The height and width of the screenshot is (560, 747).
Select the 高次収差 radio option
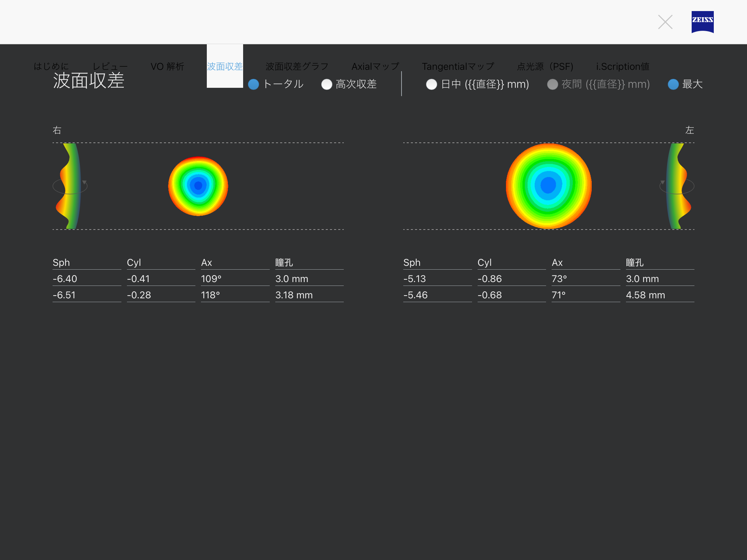pos(327,84)
